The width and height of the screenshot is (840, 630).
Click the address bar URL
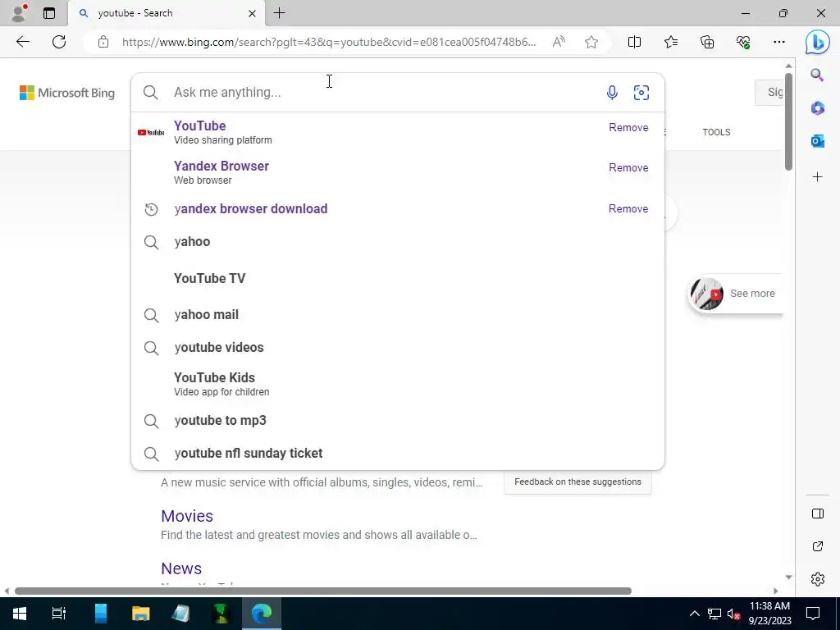coord(328,42)
